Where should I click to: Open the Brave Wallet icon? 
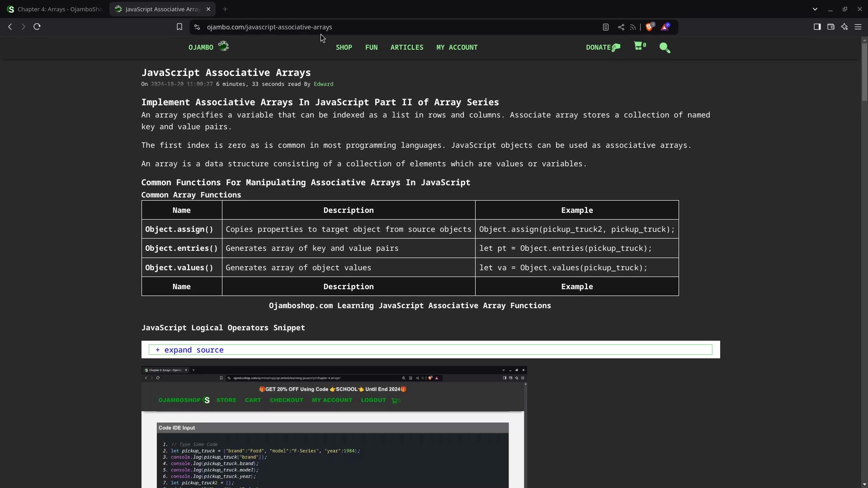(830, 27)
